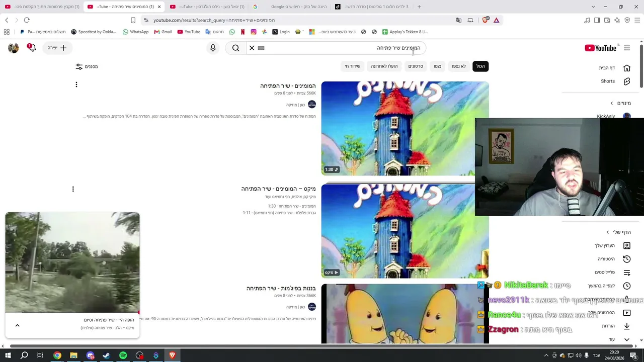Open the 'מיקס – המומינים - שיר הפתיחה' title
The height and width of the screenshot is (362, 644).
[278, 189]
